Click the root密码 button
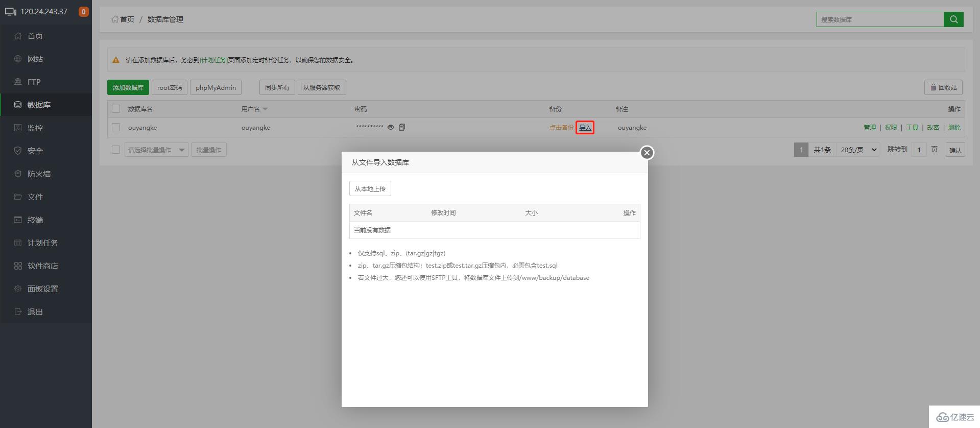The height and width of the screenshot is (428, 980). [170, 87]
